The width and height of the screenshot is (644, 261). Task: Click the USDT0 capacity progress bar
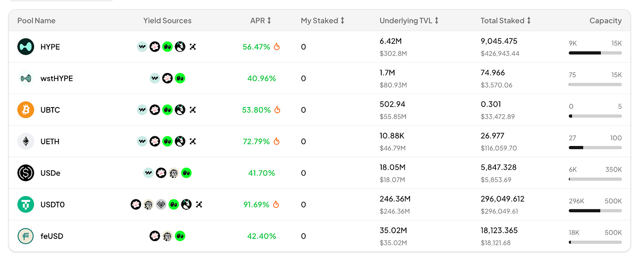point(595,211)
